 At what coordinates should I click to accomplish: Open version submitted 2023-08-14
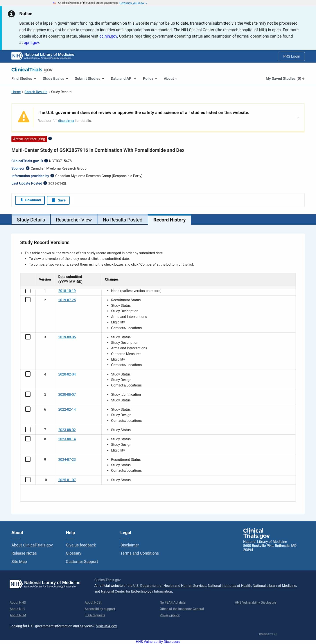(x=67, y=439)
